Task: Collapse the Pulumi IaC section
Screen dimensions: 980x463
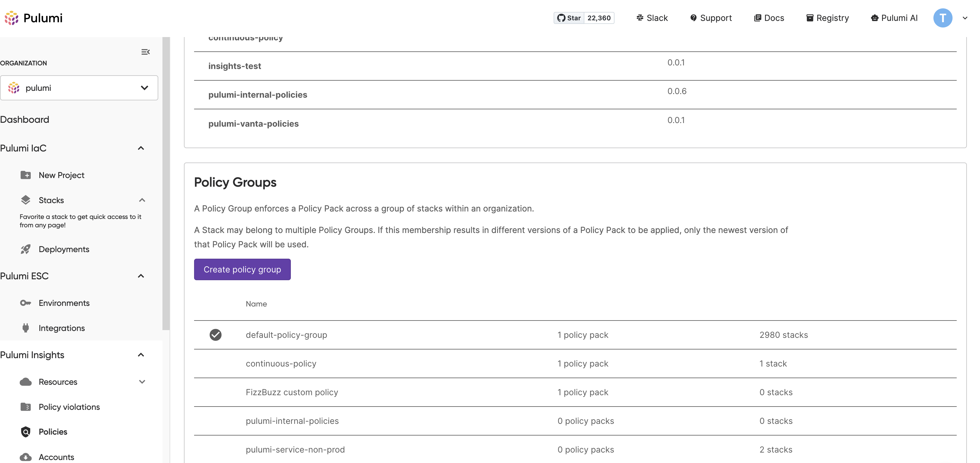Action: coord(141,148)
